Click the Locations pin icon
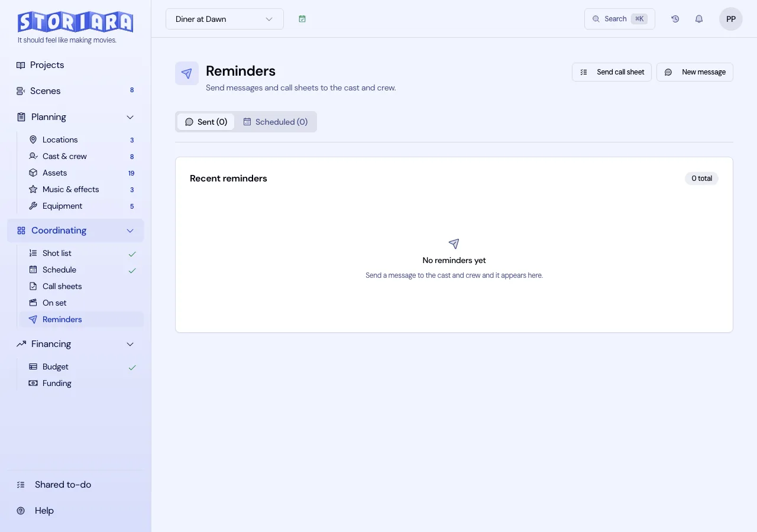Image resolution: width=757 pixels, height=532 pixels. coord(33,140)
